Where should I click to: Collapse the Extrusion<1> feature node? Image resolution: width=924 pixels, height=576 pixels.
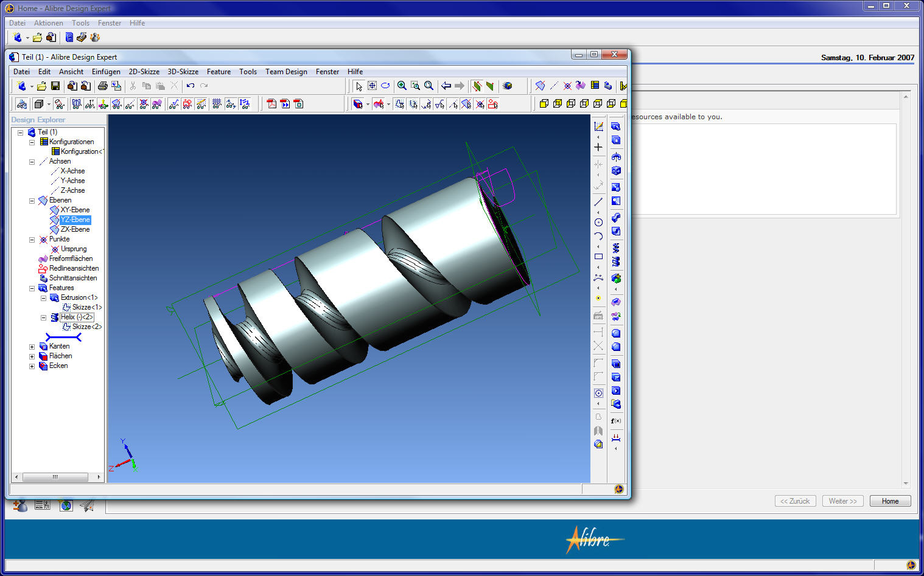point(43,298)
